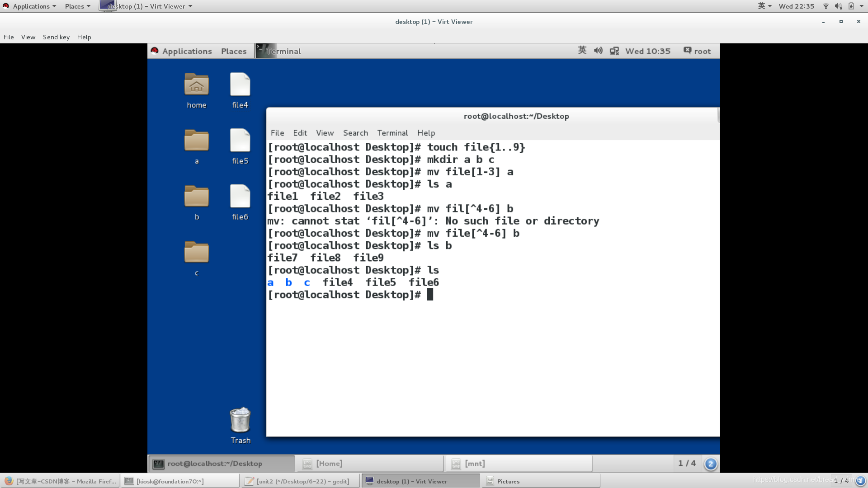
Task: Switch to kiosk@foundation70 terminal task
Action: pos(180,481)
